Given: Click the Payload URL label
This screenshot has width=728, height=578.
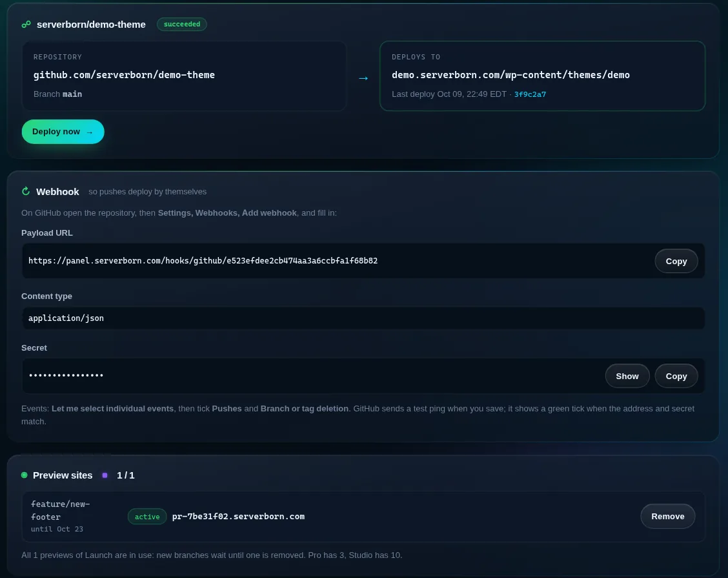Looking at the screenshot, I should pyautogui.click(x=47, y=232).
